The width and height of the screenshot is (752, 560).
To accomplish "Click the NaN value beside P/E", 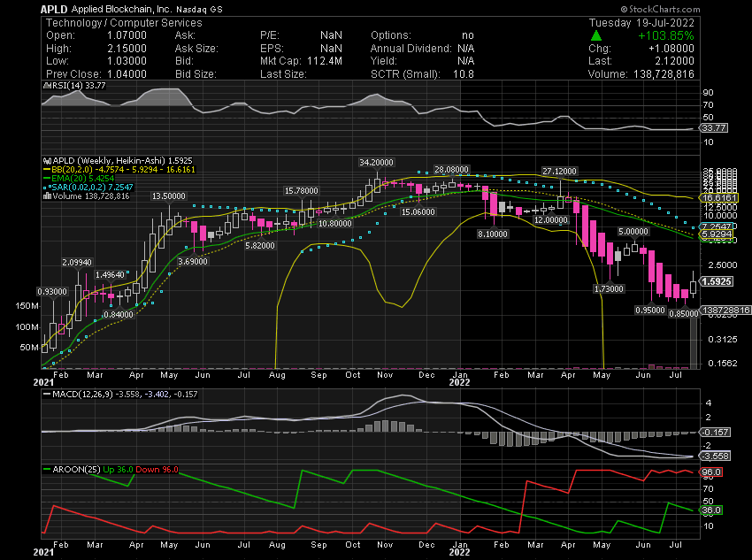I will [x=332, y=35].
